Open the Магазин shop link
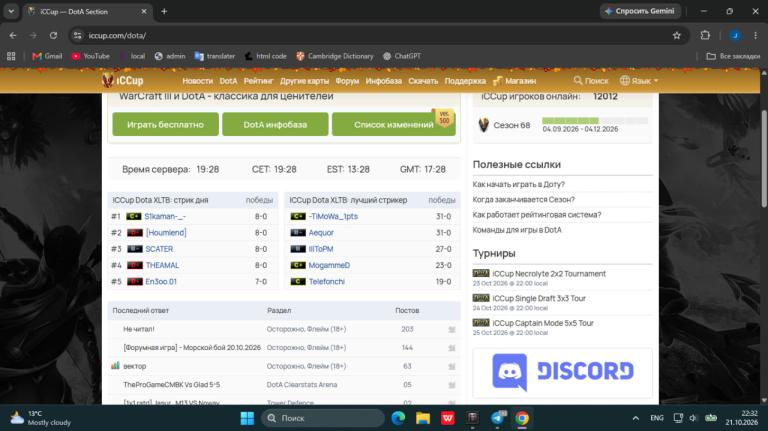Screen dimensions: 768x431 [514, 81]
